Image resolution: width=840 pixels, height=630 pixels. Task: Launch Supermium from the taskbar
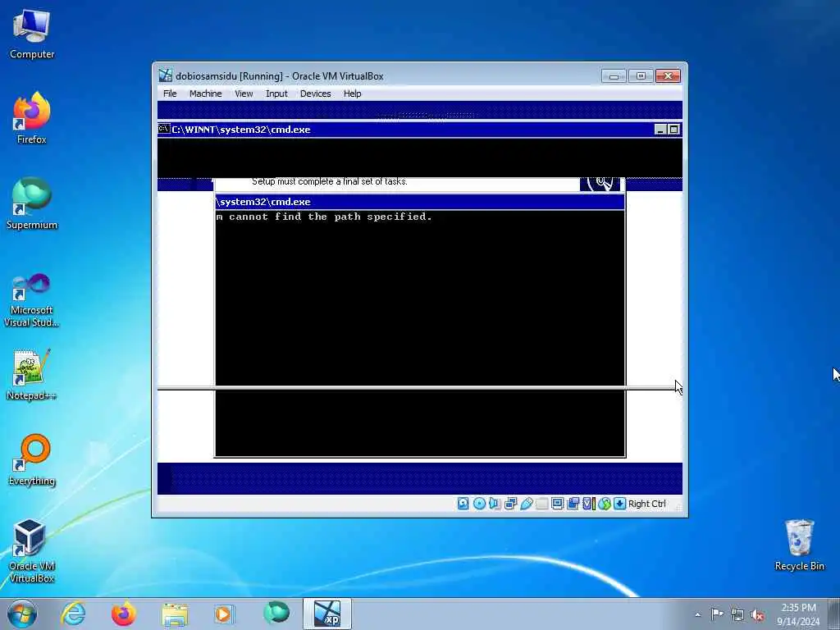tap(276, 614)
